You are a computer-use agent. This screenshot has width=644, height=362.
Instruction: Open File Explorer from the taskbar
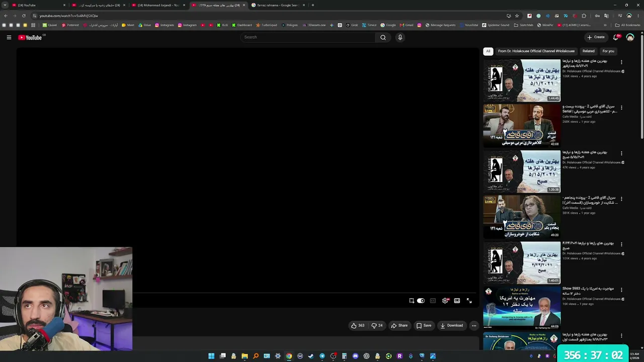click(245, 356)
